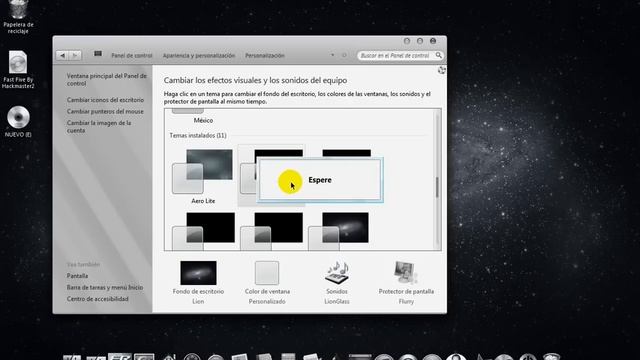Open Protector de pantalla Flurry link
This screenshot has height=360, width=640.
pos(406,296)
